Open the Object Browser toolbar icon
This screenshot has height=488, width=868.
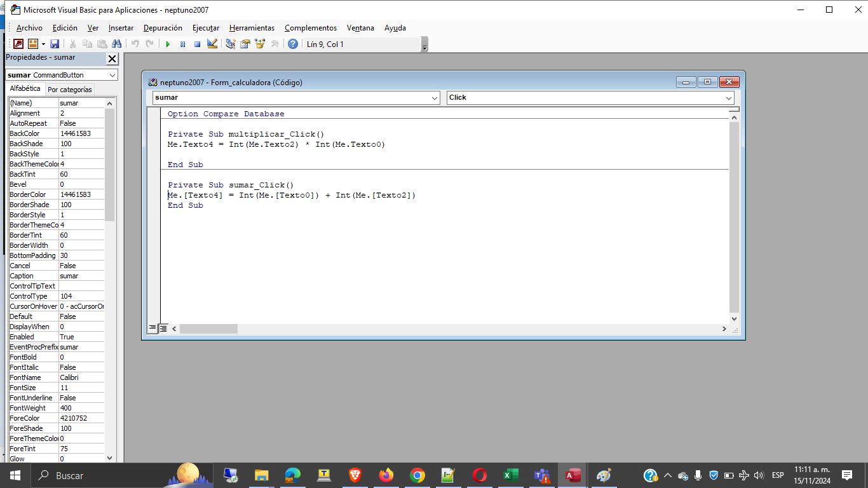coord(260,44)
